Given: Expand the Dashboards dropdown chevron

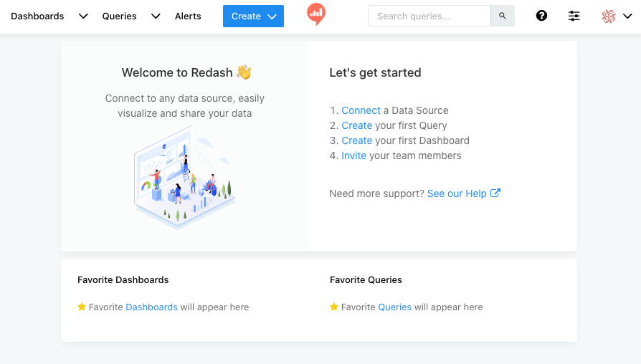Looking at the screenshot, I should coord(83,16).
